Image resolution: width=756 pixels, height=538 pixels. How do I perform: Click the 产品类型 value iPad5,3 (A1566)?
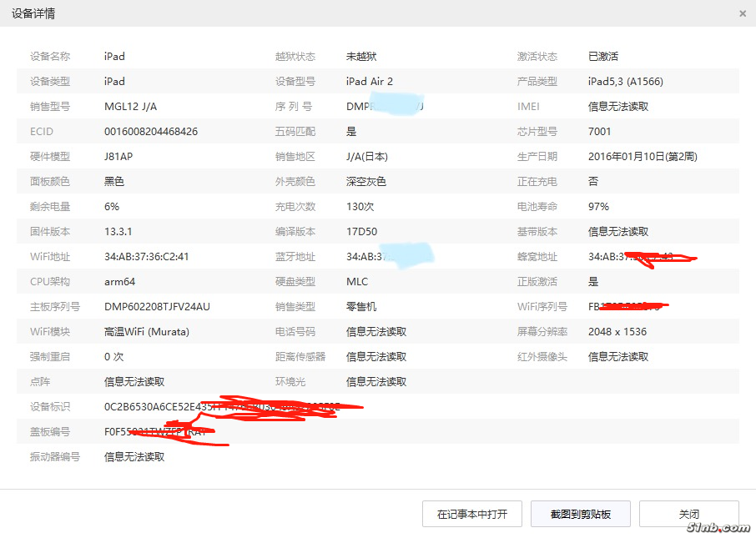coord(626,82)
